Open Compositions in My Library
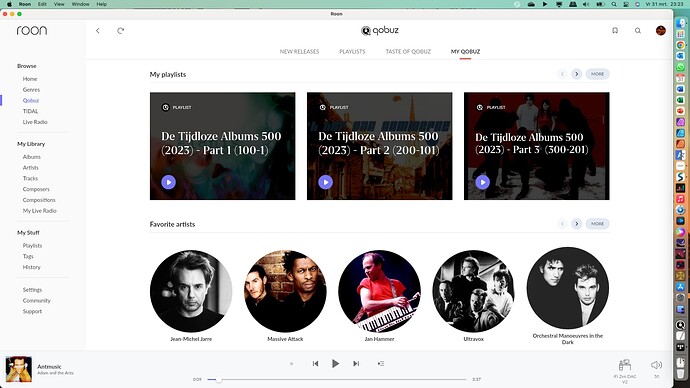This screenshot has width=690, height=388. pos(39,200)
